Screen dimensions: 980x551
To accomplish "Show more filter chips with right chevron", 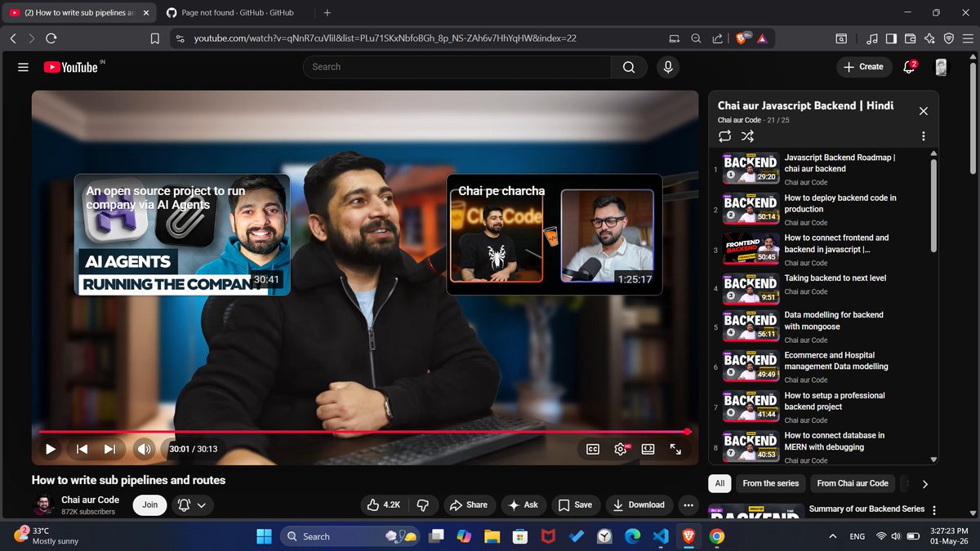I will 924,483.
